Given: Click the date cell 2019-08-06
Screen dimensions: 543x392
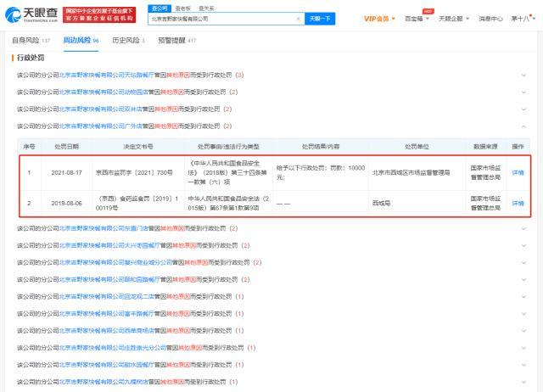Looking at the screenshot, I should [x=66, y=204].
